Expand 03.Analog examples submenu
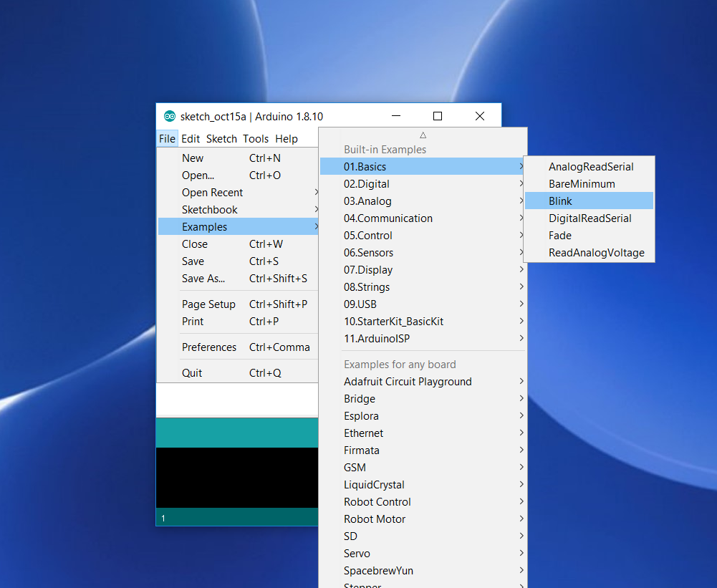 [x=423, y=201]
